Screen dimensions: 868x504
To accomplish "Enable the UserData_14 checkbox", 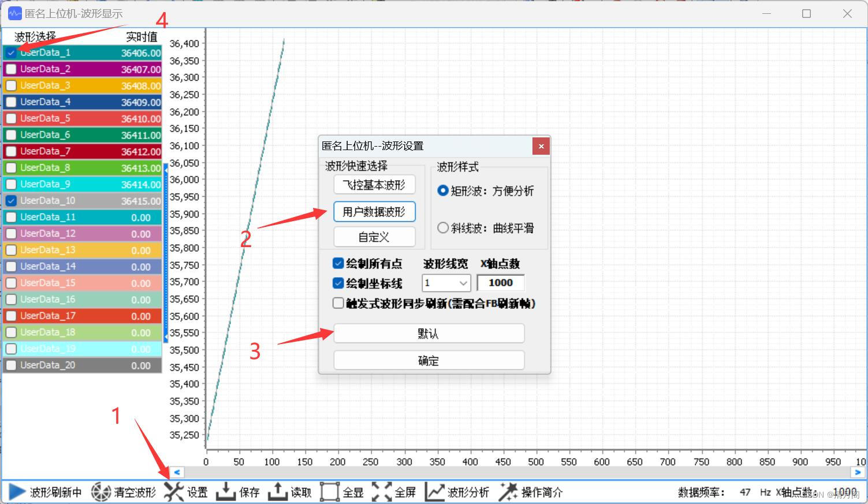I will click(11, 267).
